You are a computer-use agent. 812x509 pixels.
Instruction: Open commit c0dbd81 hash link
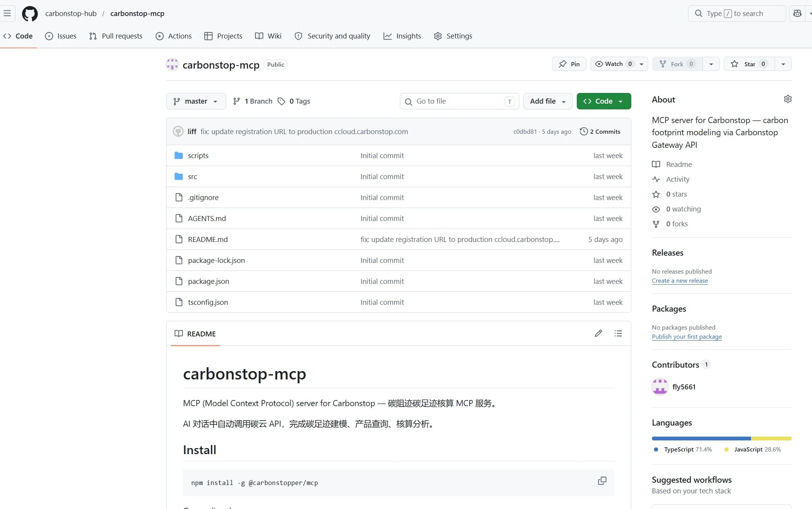click(x=525, y=132)
